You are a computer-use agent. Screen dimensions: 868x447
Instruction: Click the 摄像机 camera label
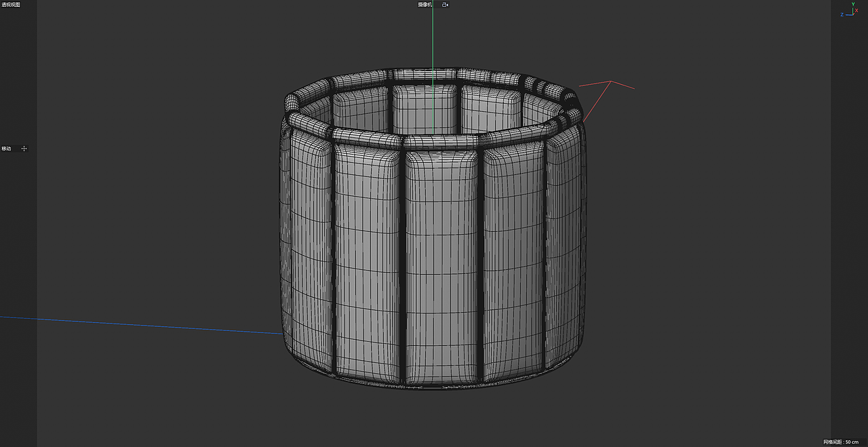pos(425,5)
